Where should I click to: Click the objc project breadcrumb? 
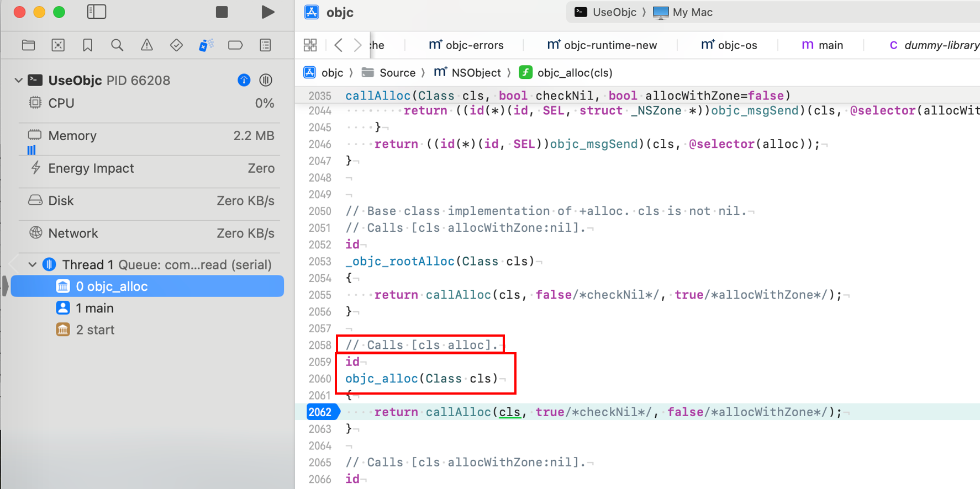(324, 73)
